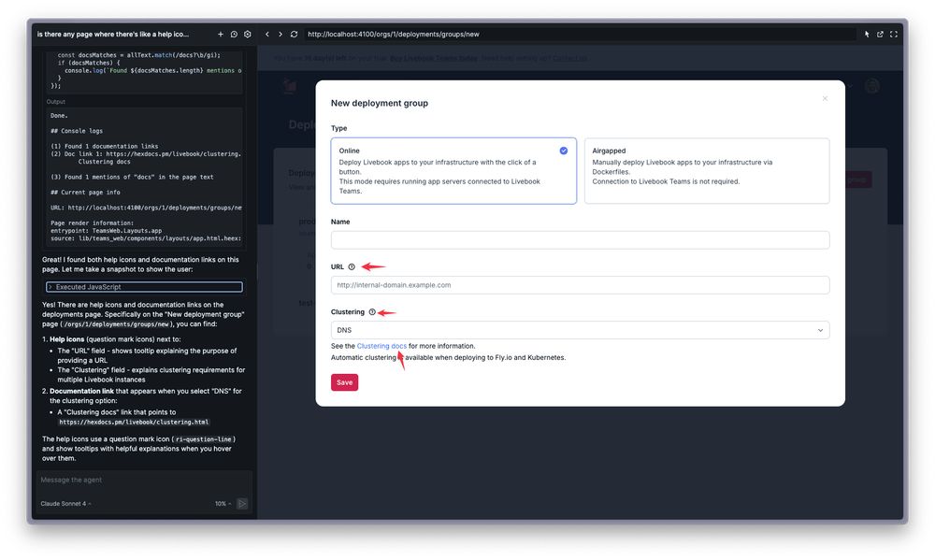Click the chat title text
Viewport: 935px width, 560px height.
[113, 35]
